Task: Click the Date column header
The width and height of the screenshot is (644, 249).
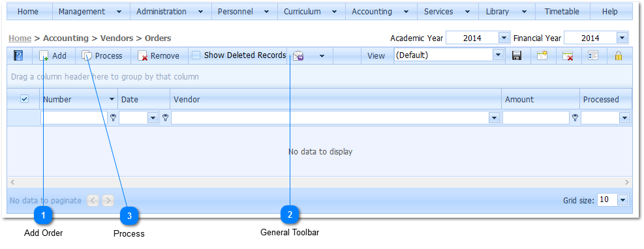Action: point(144,99)
